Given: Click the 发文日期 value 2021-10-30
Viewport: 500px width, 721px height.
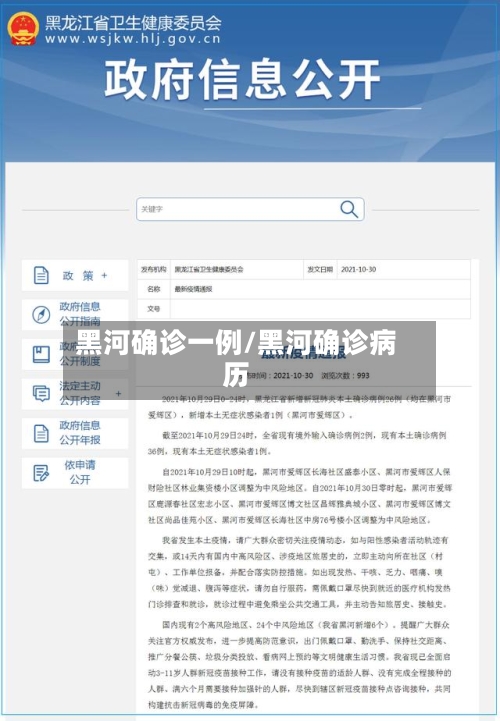Looking at the screenshot, I should click(x=358, y=269).
